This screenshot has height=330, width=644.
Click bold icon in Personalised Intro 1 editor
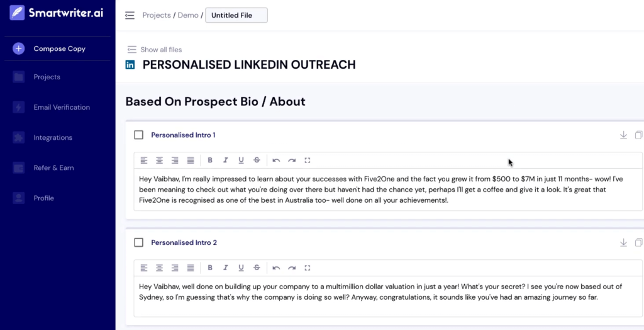210,160
